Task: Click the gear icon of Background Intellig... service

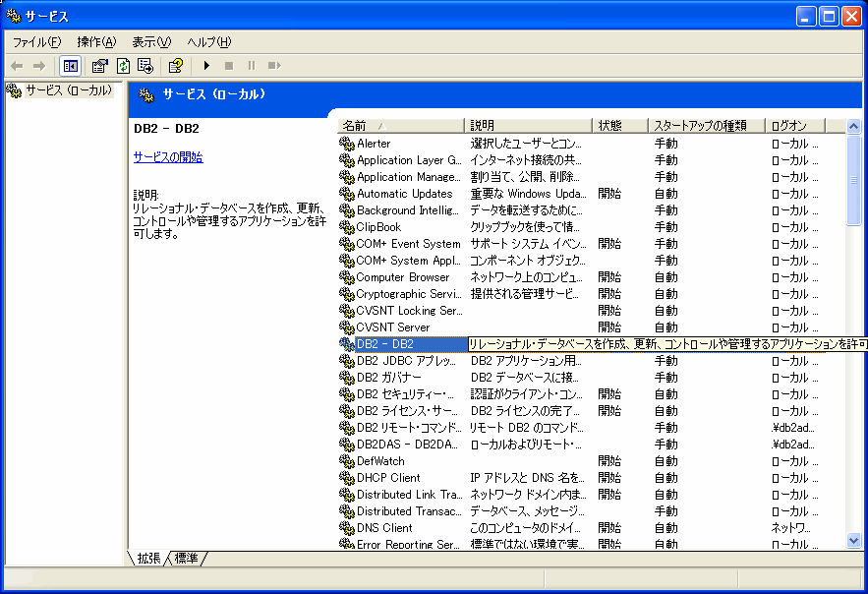Action: [x=347, y=210]
